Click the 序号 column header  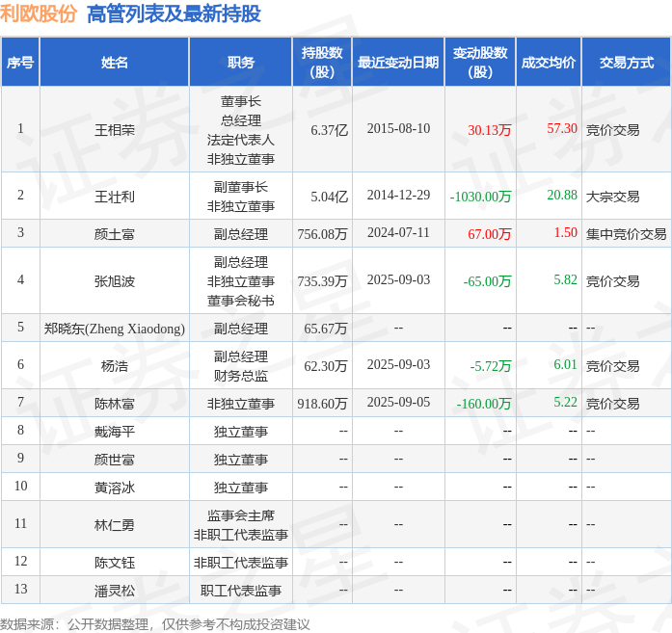pos(20,63)
